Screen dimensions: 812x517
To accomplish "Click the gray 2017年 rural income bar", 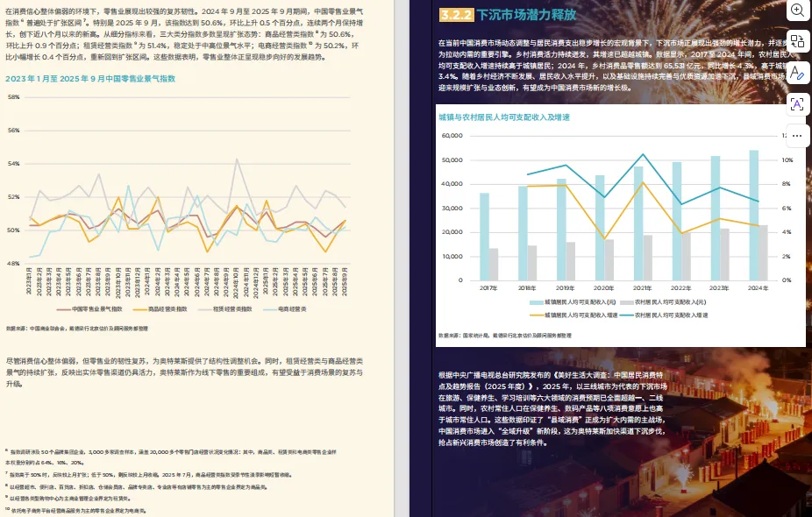I will (x=494, y=265).
